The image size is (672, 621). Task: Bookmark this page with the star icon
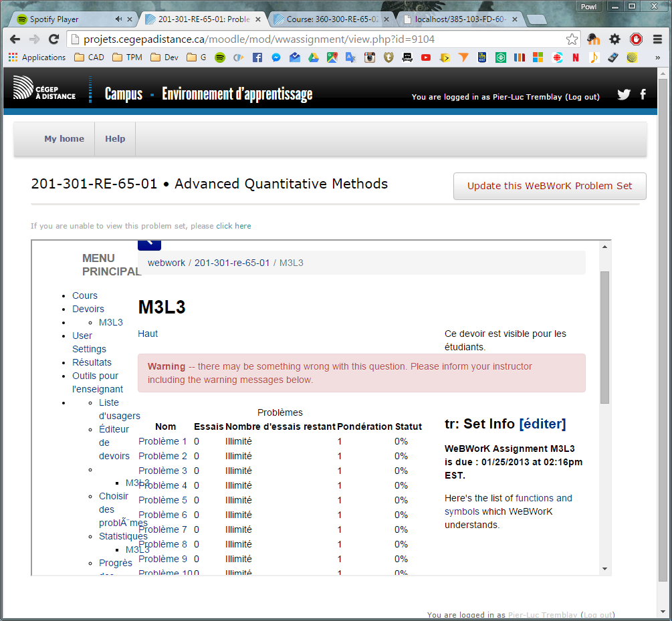[572, 39]
